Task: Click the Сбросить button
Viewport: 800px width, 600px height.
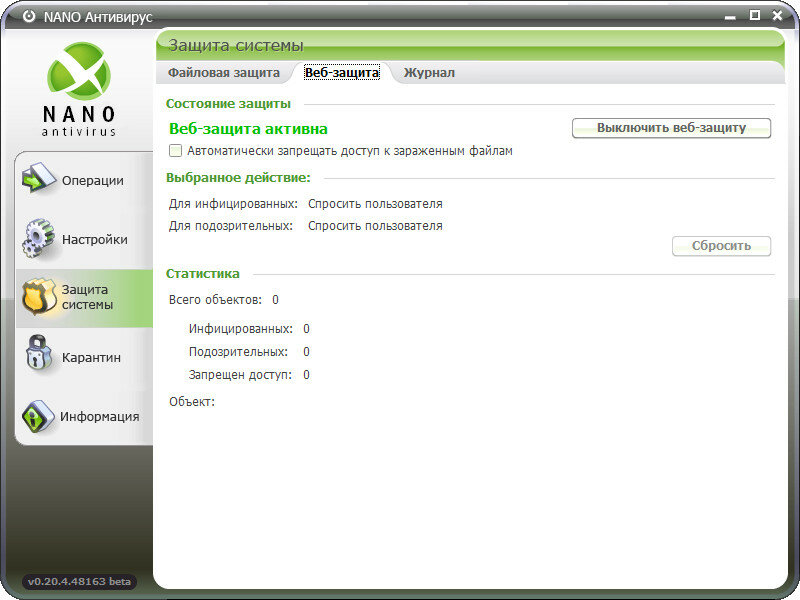Action: [x=721, y=246]
